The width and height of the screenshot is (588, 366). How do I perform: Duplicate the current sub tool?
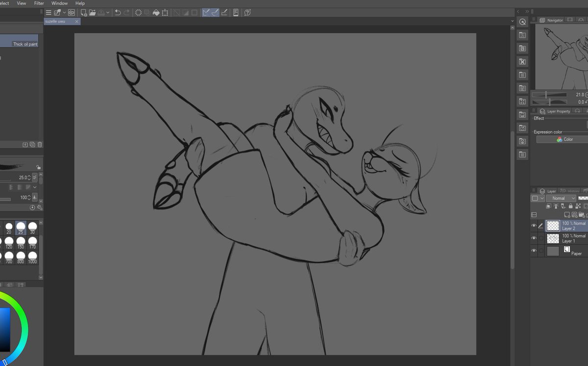pos(32,144)
